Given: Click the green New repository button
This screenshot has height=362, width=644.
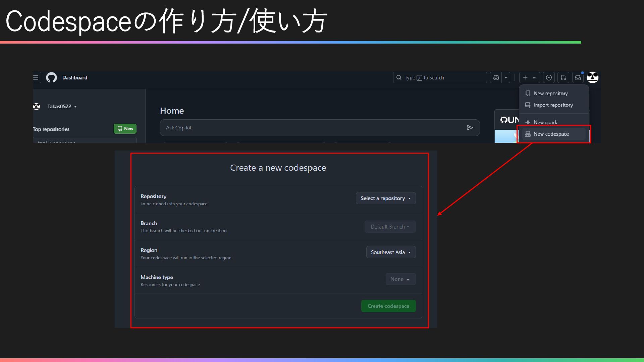Looking at the screenshot, I should (x=125, y=129).
